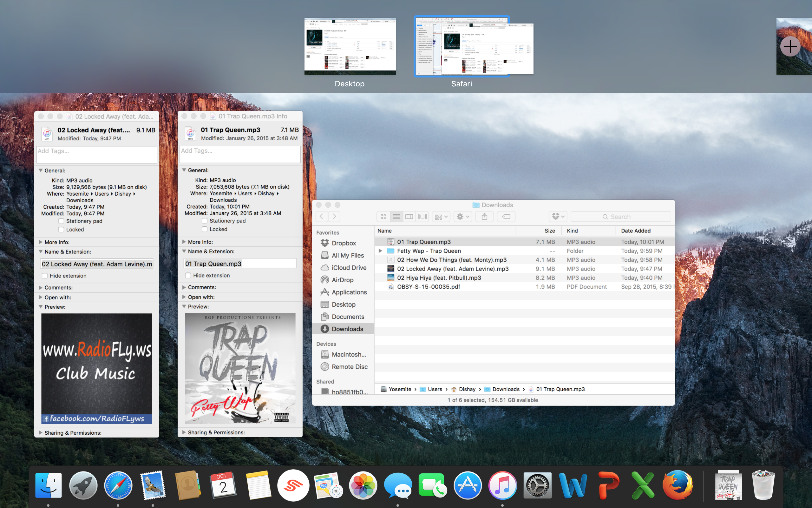This screenshot has width=812, height=508.
Task: Add a new desktop with plus button
Action: pyautogui.click(x=790, y=46)
